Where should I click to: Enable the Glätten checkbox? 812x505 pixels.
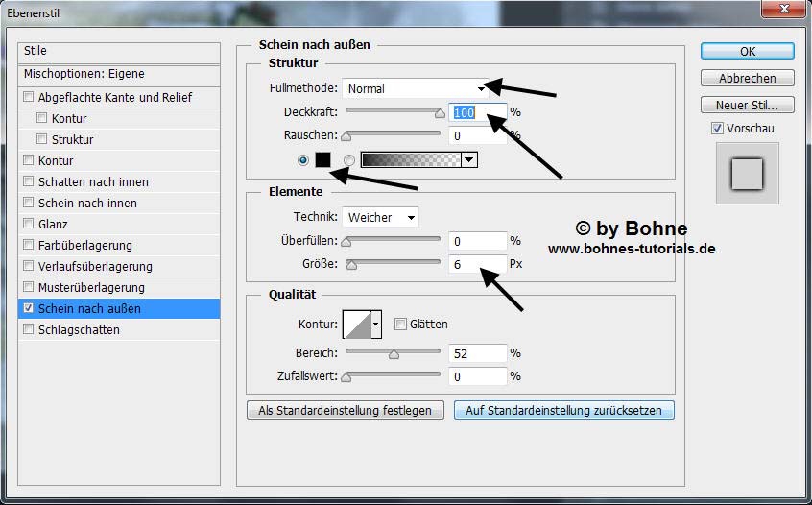pyautogui.click(x=401, y=325)
